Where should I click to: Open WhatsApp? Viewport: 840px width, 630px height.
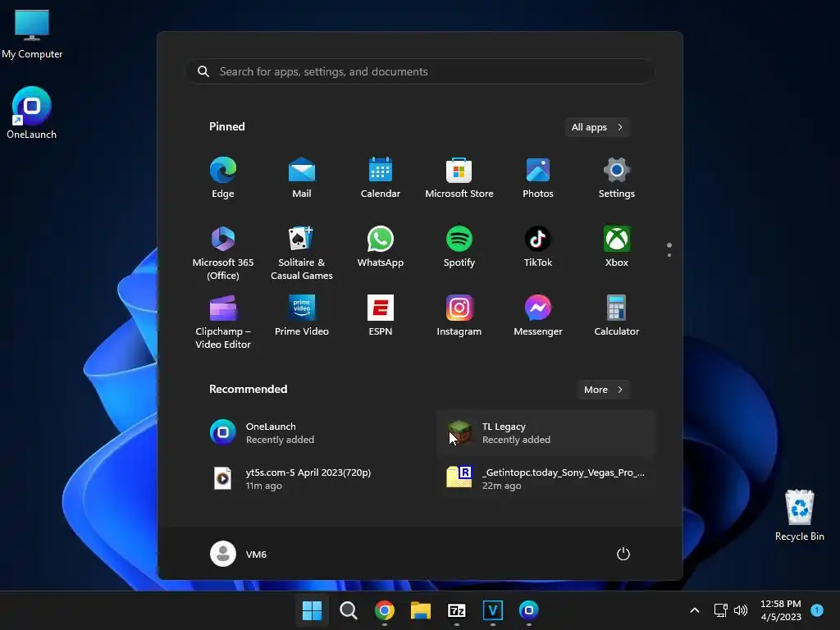[x=381, y=247]
